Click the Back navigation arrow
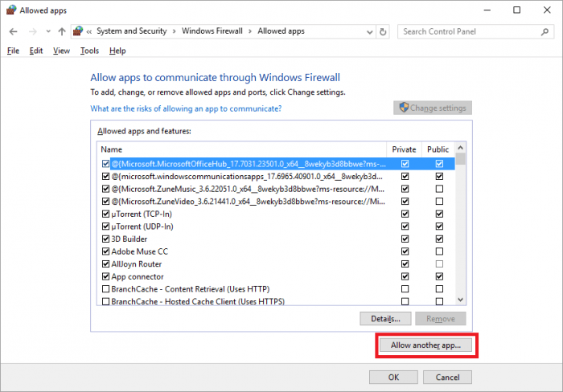This screenshot has width=563, height=392. 14,31
